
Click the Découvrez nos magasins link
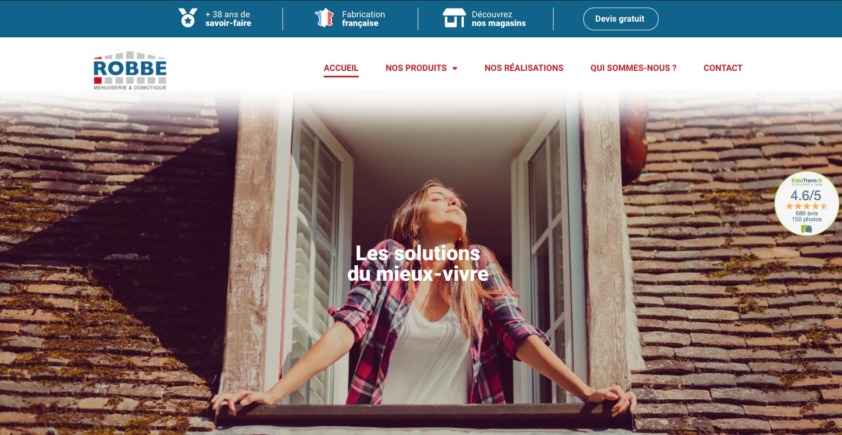pyautogui.click(x=498, y=19)
